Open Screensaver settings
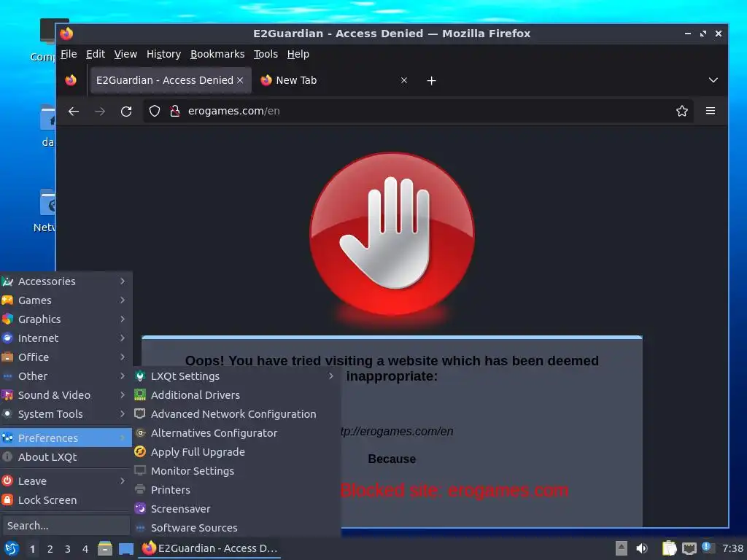 236,508
